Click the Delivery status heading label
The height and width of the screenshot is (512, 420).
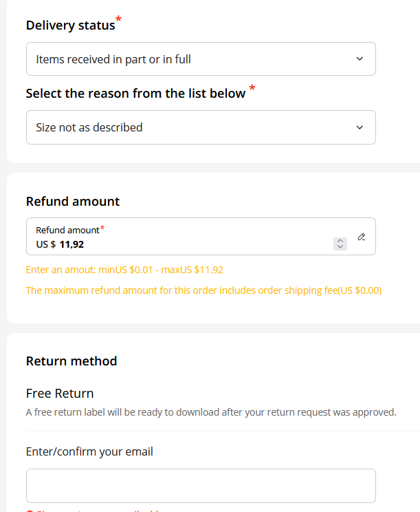[70, 25]
